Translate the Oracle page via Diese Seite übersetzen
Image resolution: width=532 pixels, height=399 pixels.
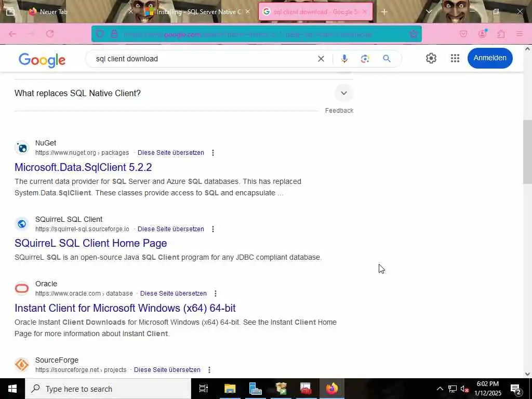(x=174, y=293)
